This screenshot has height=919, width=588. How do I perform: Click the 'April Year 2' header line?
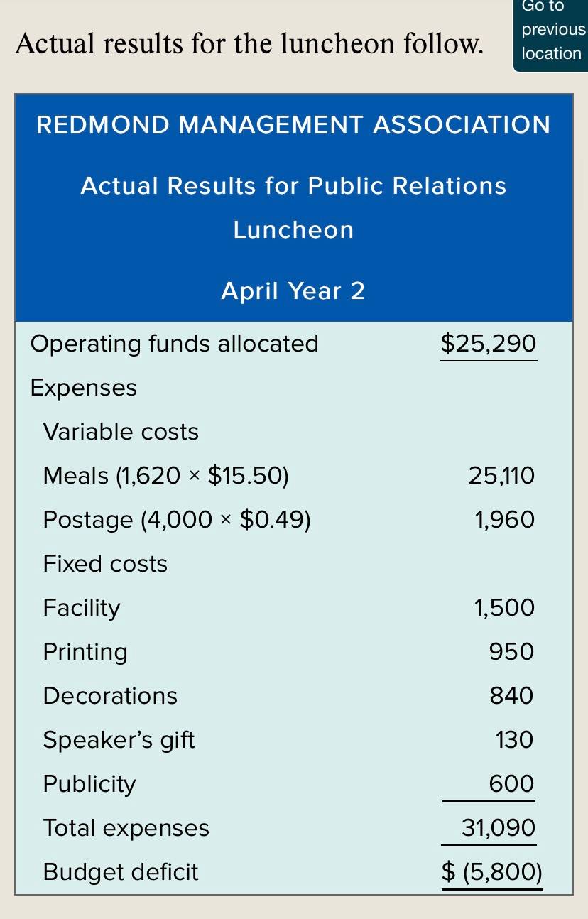coord(293,290)
